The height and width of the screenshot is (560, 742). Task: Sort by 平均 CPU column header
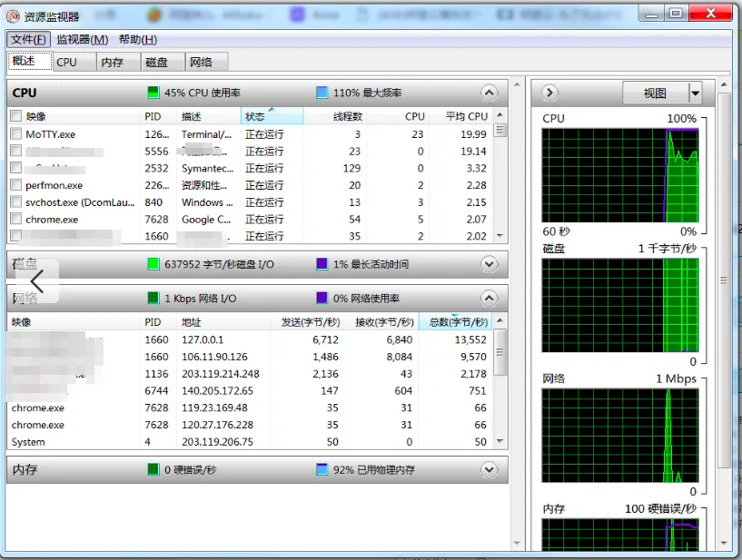[460, 116]
